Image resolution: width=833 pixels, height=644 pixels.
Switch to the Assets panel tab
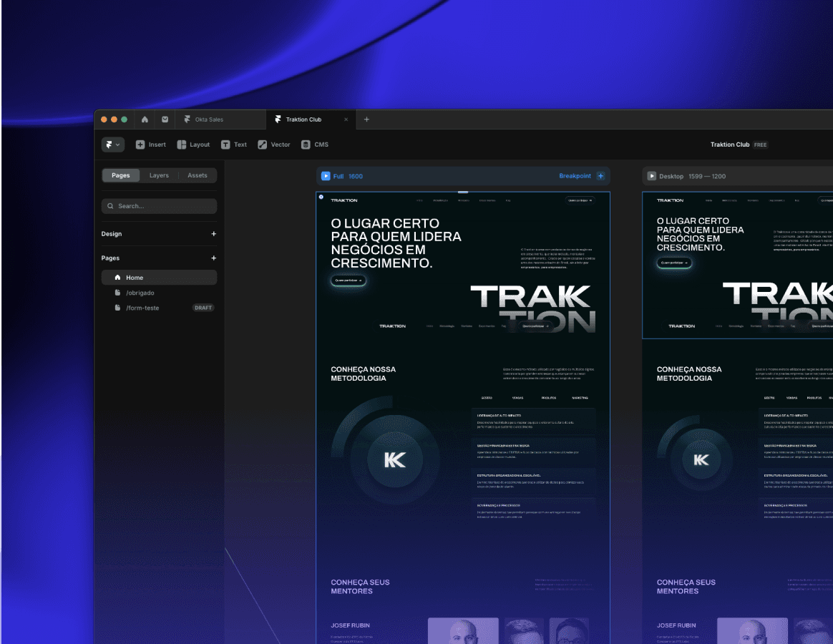(x=197, y=175)
